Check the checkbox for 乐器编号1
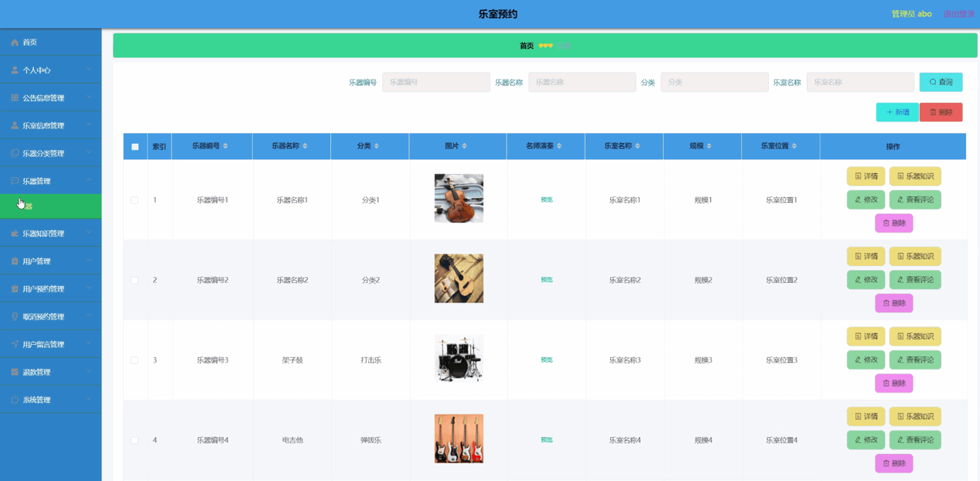The image size is (980, 481). (x=135, y=199)
